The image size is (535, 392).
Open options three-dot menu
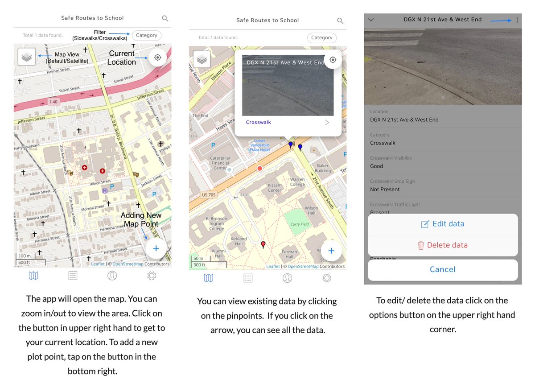coord(517,20)
